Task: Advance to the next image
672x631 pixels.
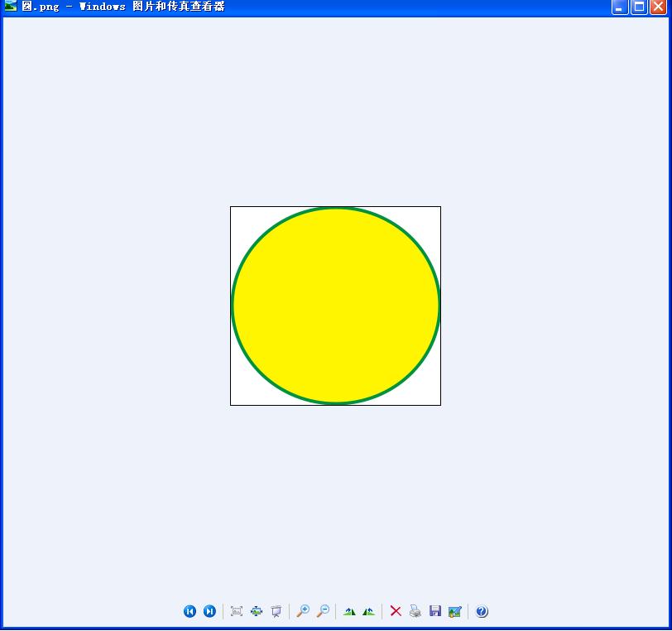Action: (209, 611)
